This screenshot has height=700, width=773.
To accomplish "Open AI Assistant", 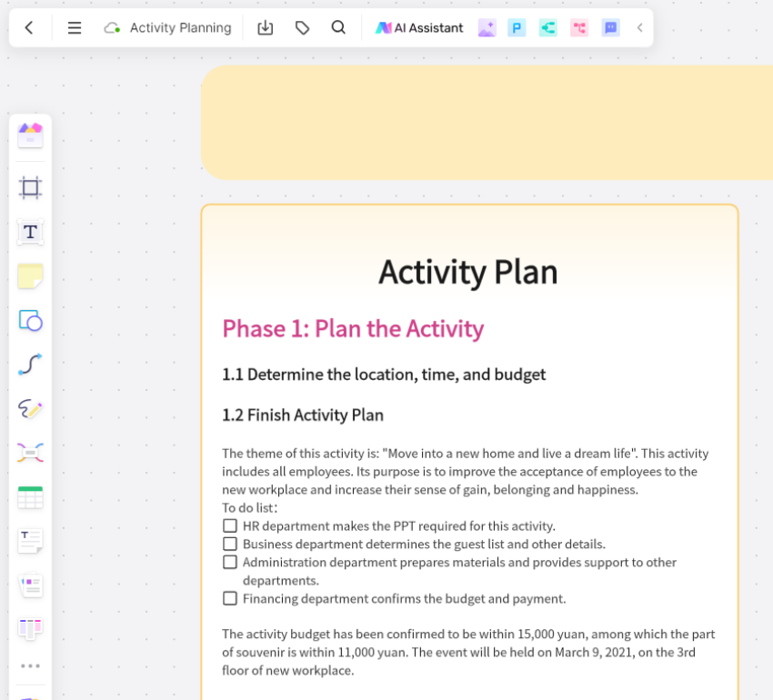I will (x=419, y=27).
